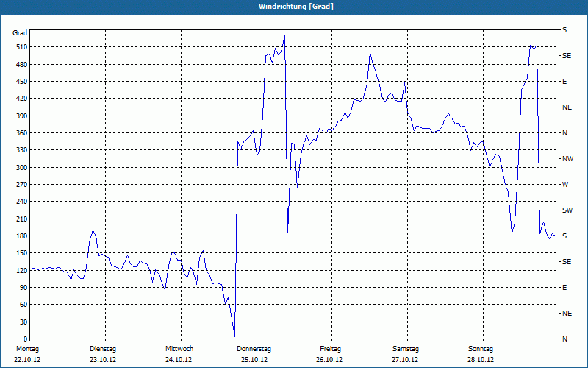Select the W compass label
588x368 pixels.
565,185
